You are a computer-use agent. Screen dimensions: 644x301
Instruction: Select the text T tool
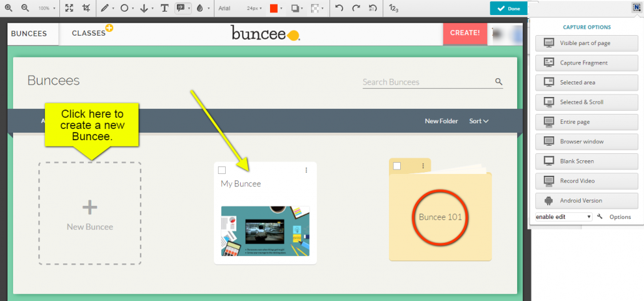164,8
